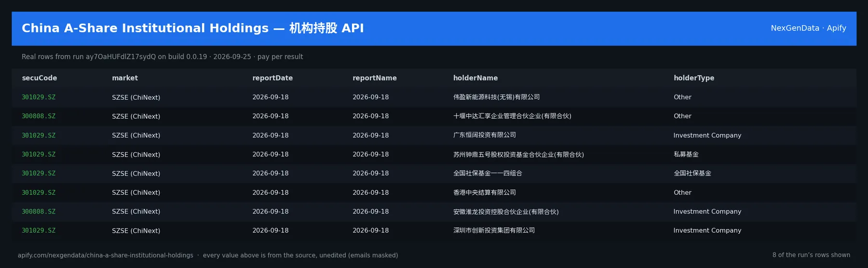The image size is (868, 268).
Task: Click 'Investment Company' in the 安徽淮龙投资 row
Action: pyautogui.click(x=707, y=212)
